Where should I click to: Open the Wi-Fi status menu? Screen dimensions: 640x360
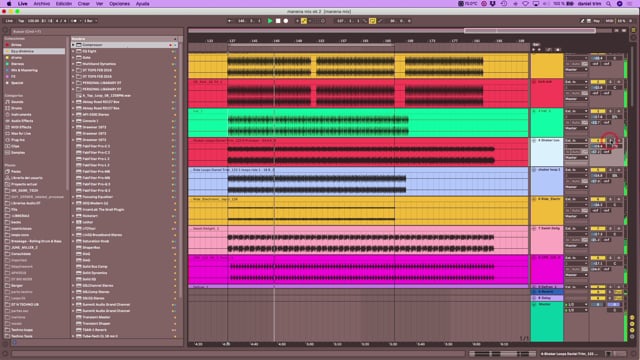coord(525,4)
